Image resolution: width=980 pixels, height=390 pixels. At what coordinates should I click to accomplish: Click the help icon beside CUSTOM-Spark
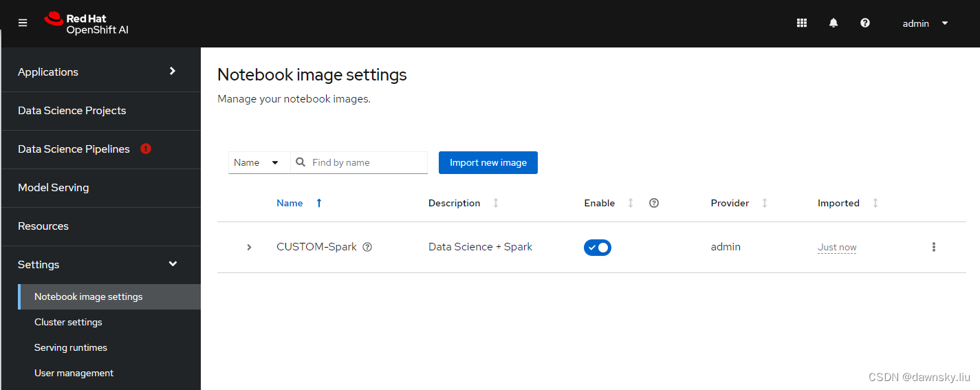367,247
